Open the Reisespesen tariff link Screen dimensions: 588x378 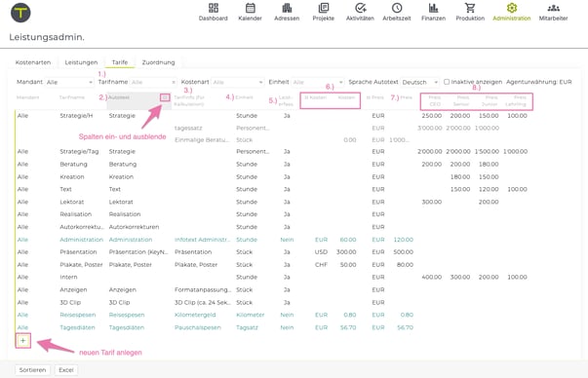[x=78, y=315]
